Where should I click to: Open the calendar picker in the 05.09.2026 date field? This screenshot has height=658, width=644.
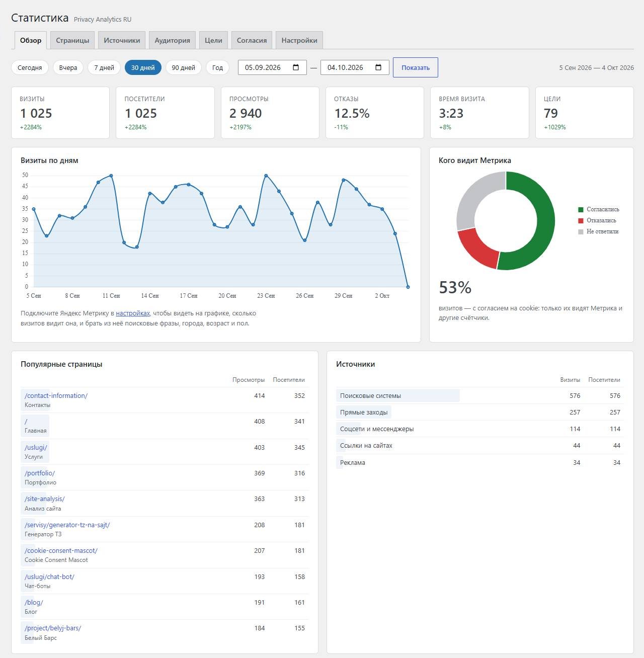(x=296, y=67)
